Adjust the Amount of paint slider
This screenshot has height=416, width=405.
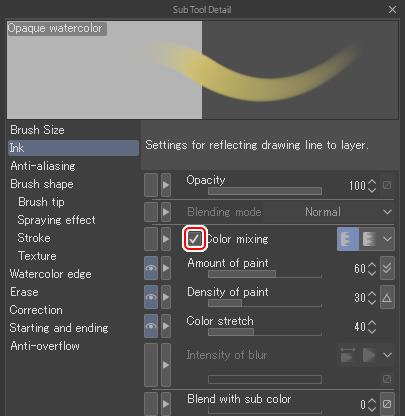(x=265, y=274)
